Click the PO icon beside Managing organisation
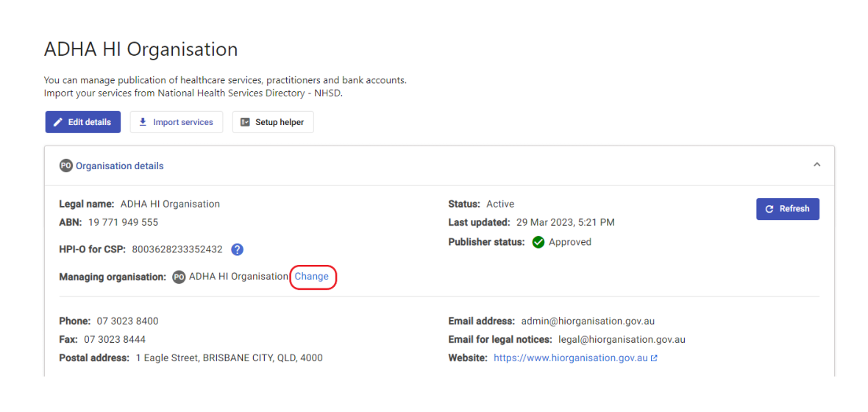 178,277
